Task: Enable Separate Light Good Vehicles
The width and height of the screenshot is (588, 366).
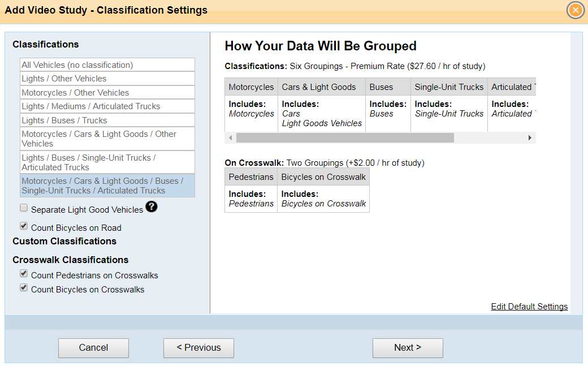Action: tap(23, 207)
